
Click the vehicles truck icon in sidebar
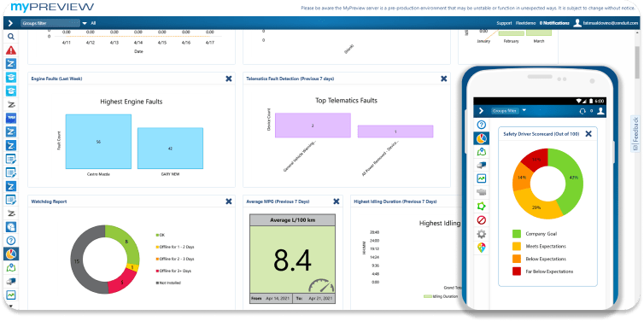tap(11, 281)
